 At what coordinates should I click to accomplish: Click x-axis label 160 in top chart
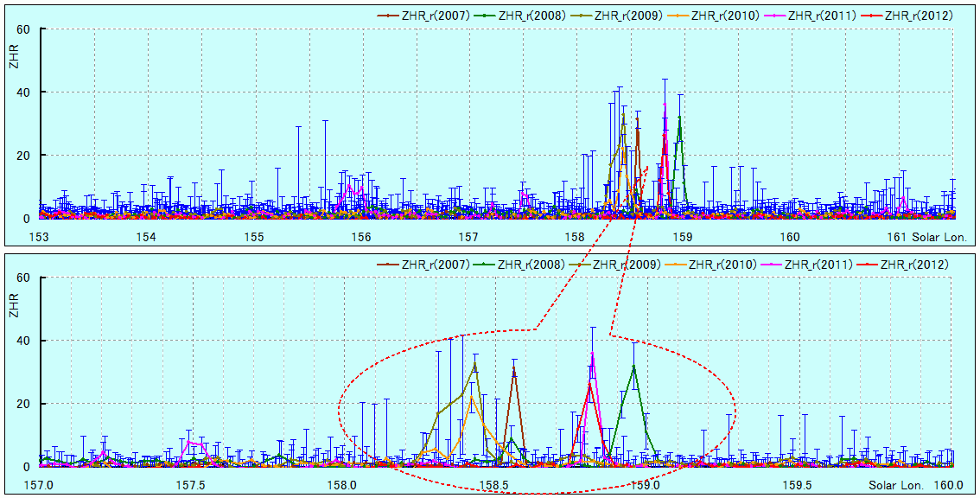[x=789, y=237]
